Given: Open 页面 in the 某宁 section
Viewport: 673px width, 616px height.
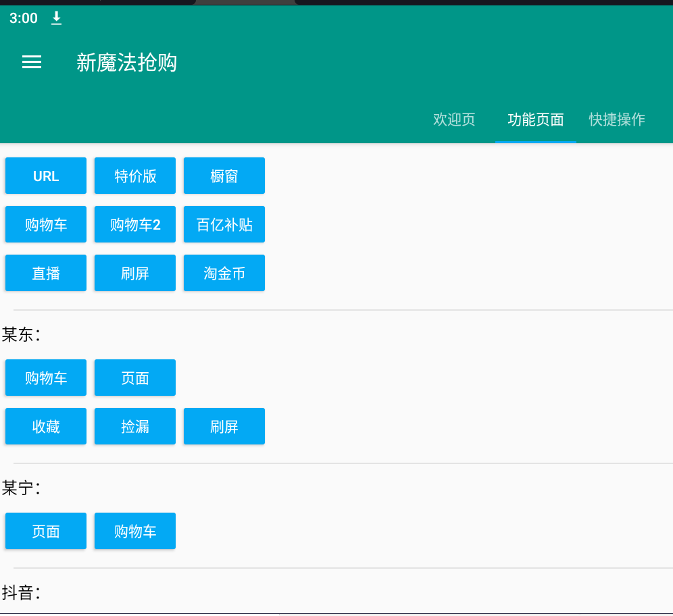Looking at the screenshot, I should [x=46, y=531].
